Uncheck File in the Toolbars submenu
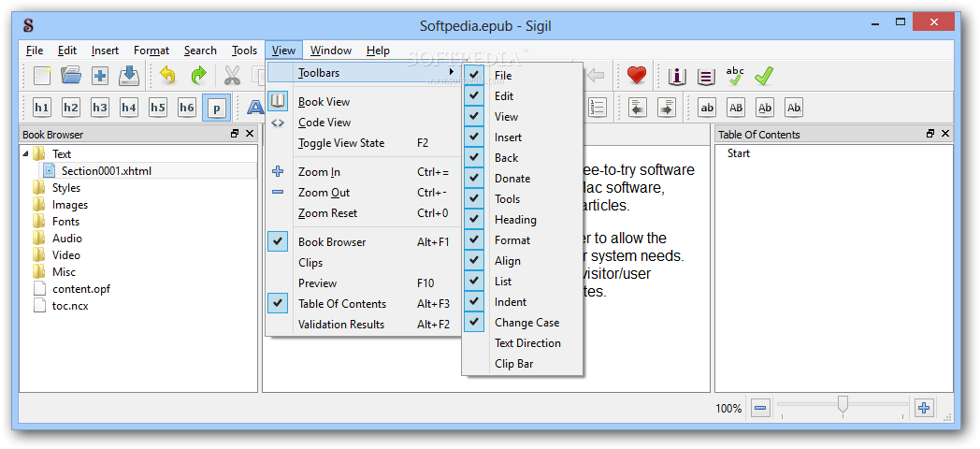980x449 pixels. click(x=522, y=76)
